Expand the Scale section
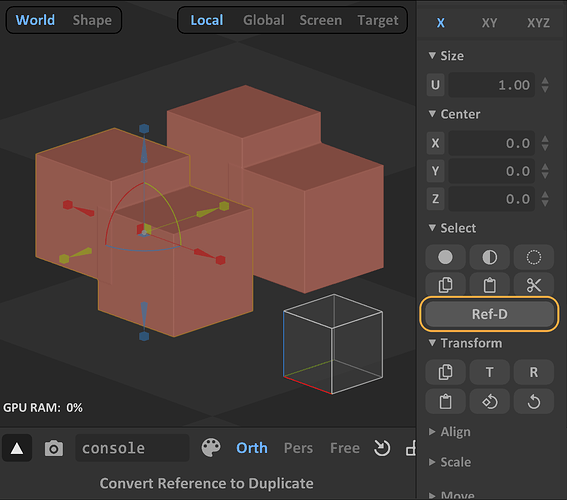Viewport: 567px width, 500px height. click(432, 462)
